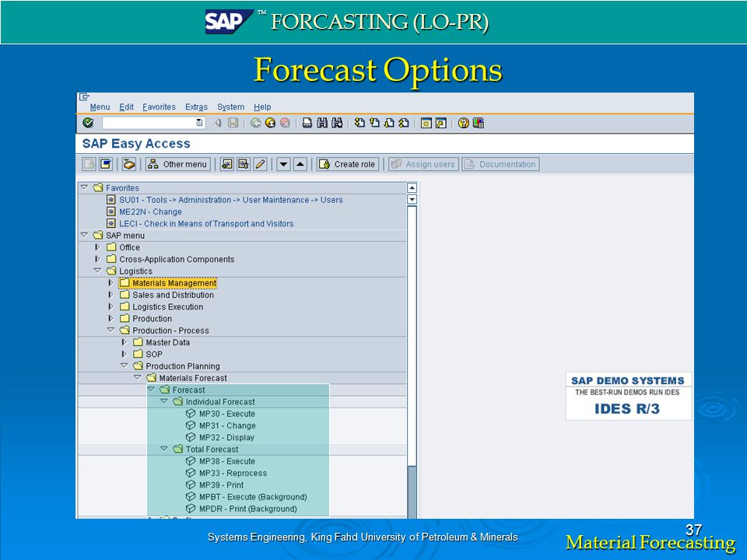Screen dimensions: 747x560
Task: Open the command field history dropdown
Action: [x=200, y=123]
